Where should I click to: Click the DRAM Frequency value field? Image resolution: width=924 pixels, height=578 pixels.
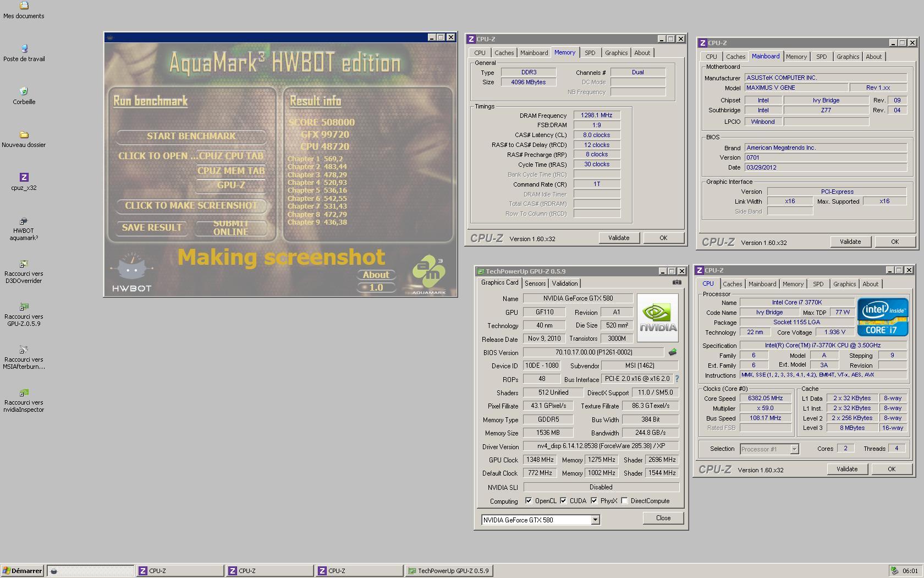tap(597, 116)
